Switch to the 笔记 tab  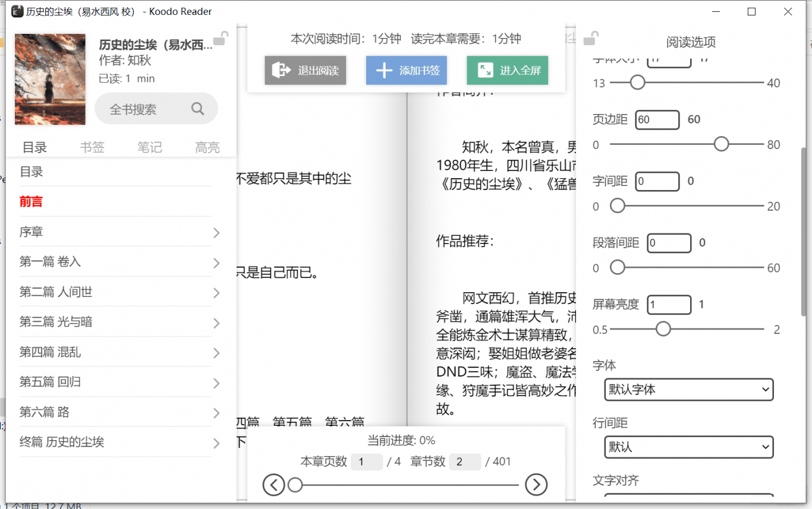pyautogui.click(x=150, y=147)
